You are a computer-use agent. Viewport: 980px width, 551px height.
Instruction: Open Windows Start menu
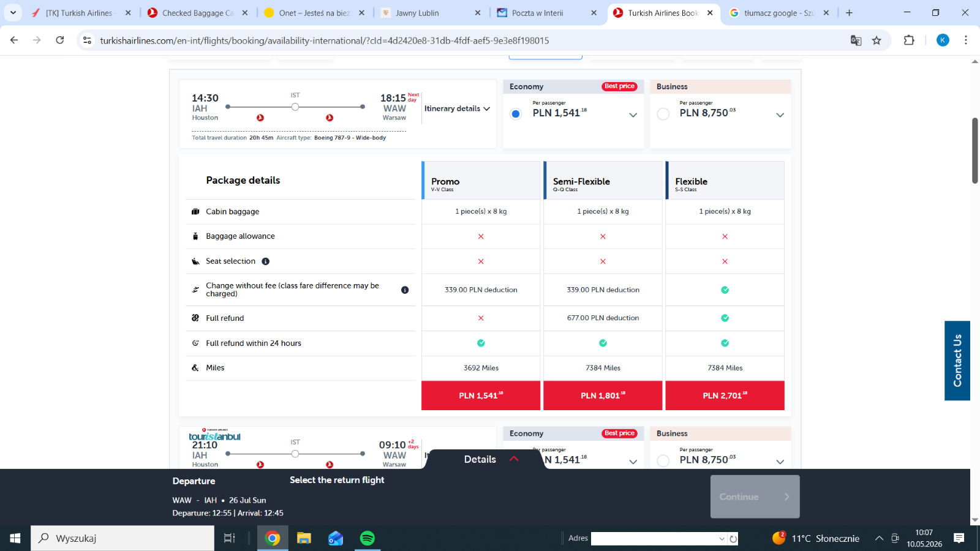click(x=15, y=538)
